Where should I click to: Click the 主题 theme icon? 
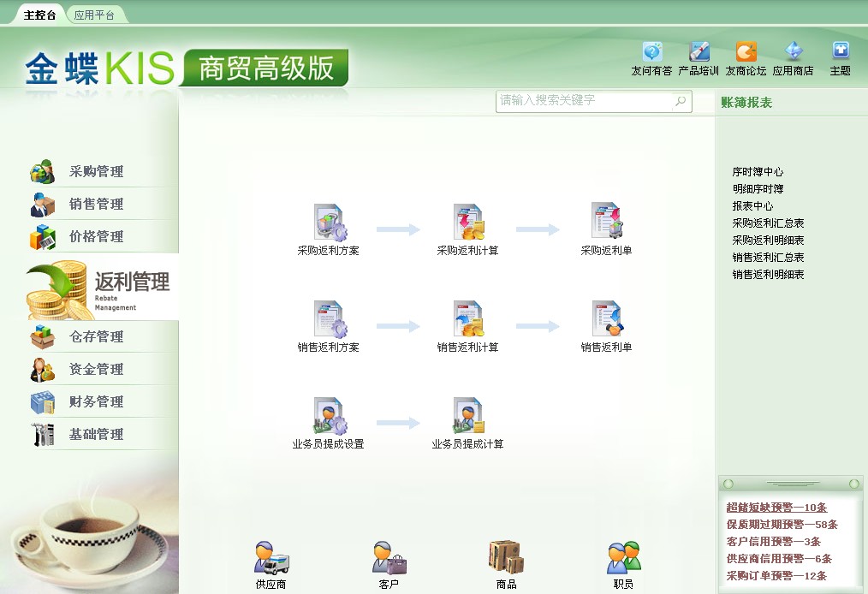(841, 51)
